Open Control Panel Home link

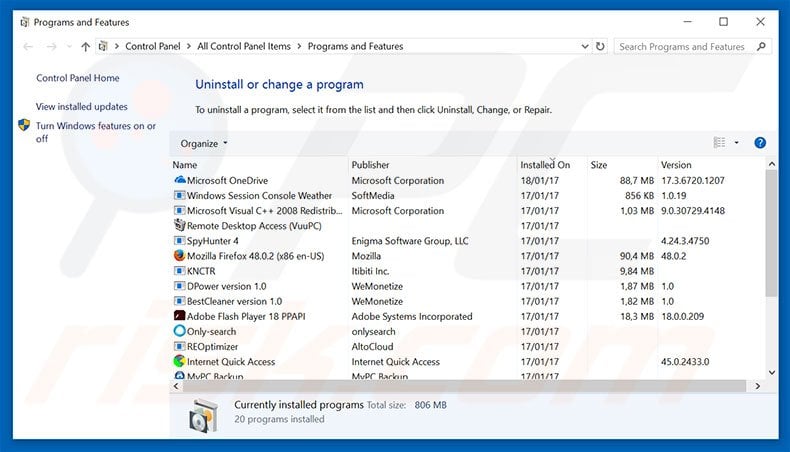78,78
